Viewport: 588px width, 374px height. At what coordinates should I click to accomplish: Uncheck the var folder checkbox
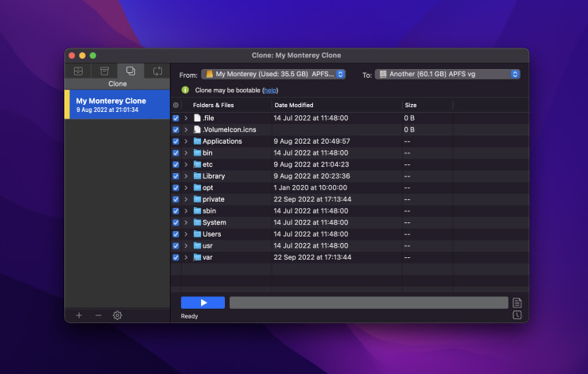pyautogui.click(x=176, y=257)
